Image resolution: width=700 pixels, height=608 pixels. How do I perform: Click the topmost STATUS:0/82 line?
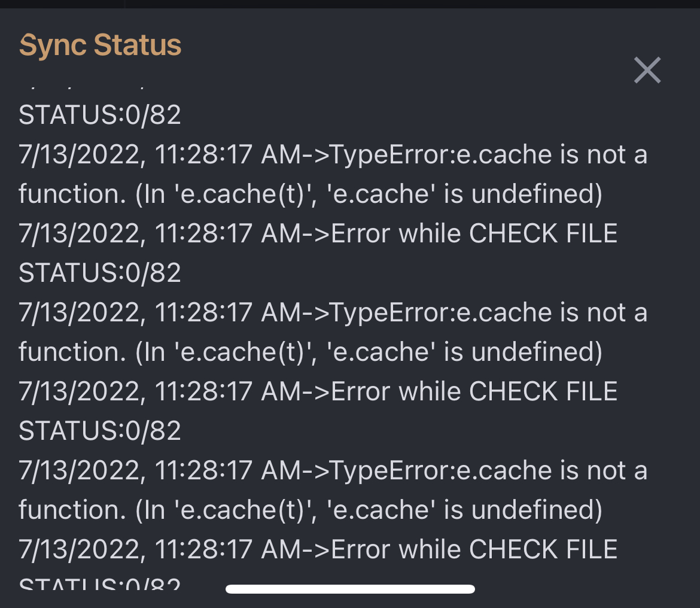point(99,114)
